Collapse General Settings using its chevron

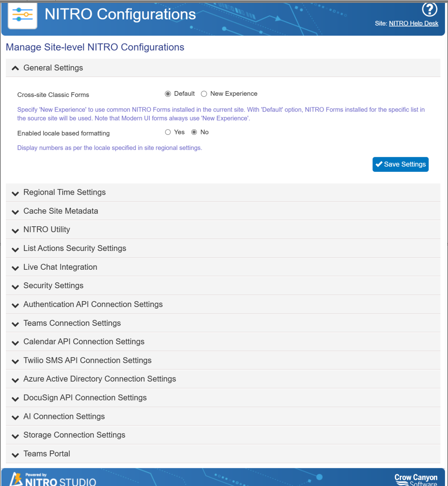[15, 68]
